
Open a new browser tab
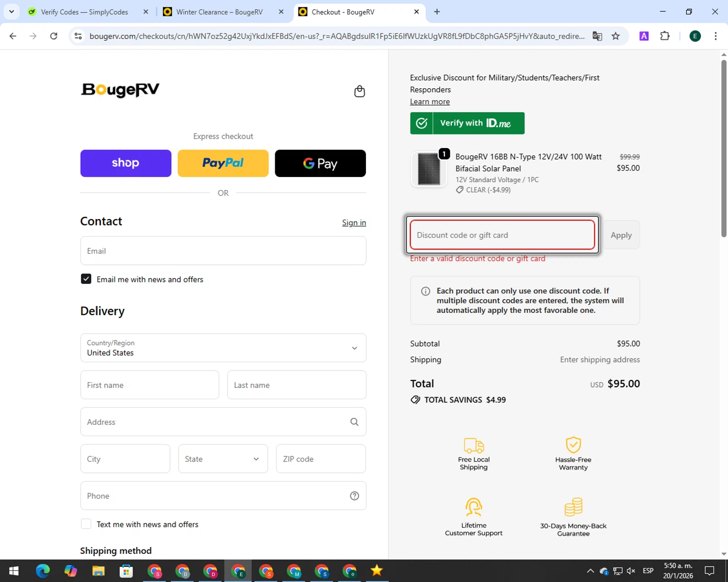[437, 12]
